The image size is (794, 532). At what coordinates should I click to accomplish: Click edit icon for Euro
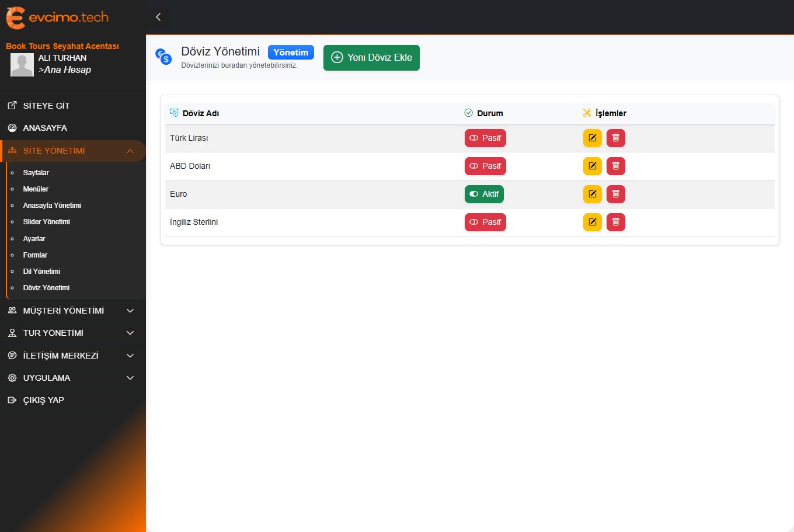[592, 194]
